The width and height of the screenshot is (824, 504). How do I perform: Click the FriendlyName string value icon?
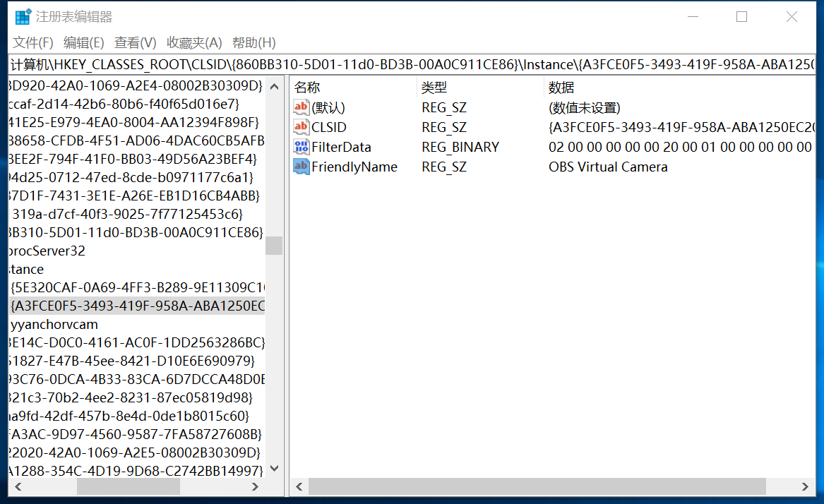(x=301, y=167)
